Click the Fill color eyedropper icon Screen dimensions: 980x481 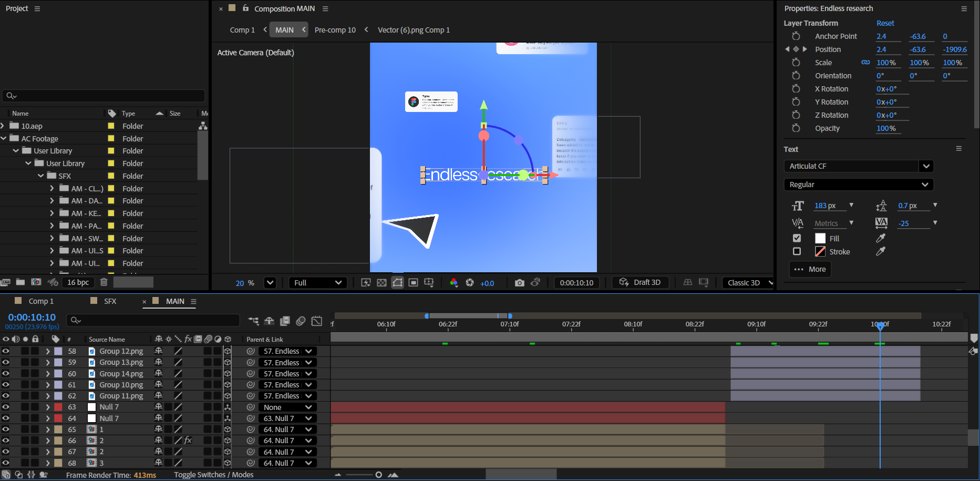pyautogui.click(x=881, y=238)
